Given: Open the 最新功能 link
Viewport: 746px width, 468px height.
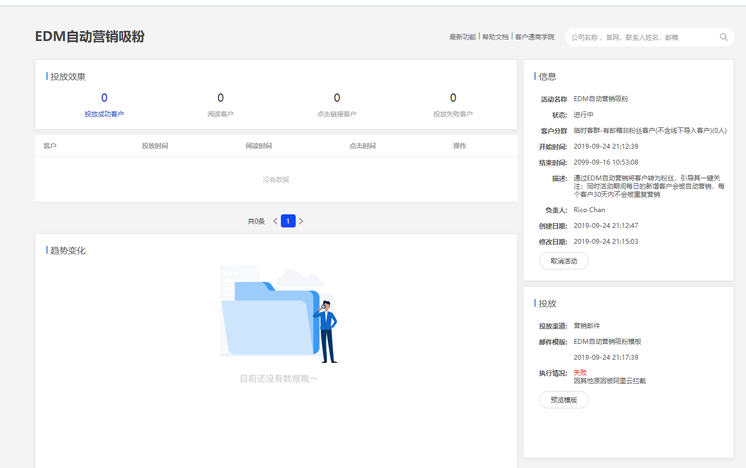Looking at the screenshot, I should pos(462,37).
